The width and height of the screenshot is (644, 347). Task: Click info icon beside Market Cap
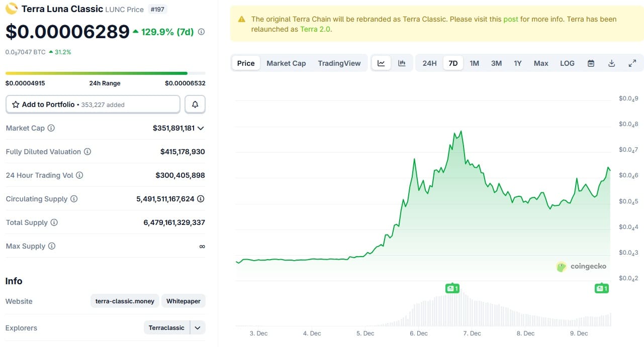[51, 128]
